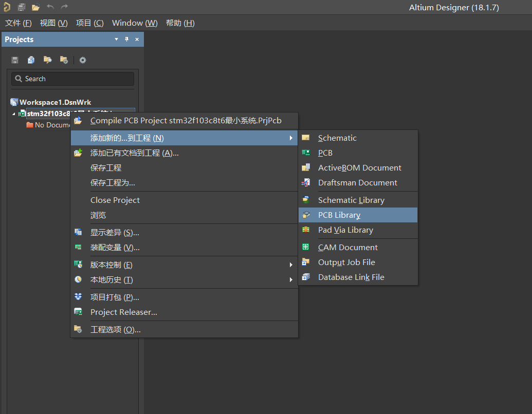Click the Compile PCB Project icon
The height and width of the screenshot is (414, 532).
(78, 120)
